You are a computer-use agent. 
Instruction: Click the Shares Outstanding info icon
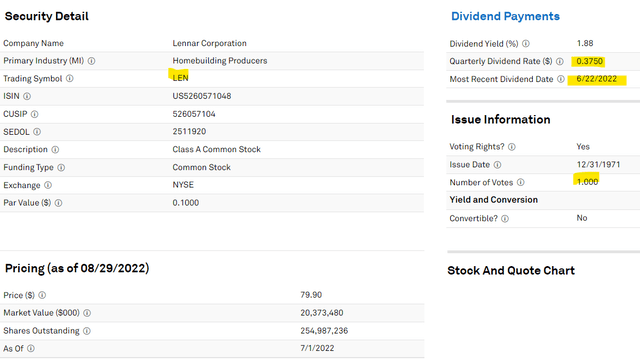click(x=87, y=331)
